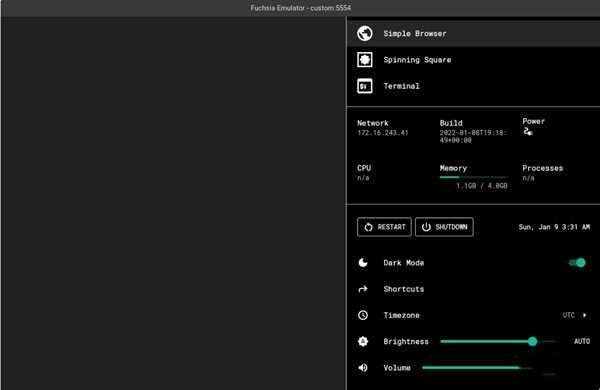600x390 pixels.
Task: Click the power plug icon under Power
Action: tap(528, 131)
